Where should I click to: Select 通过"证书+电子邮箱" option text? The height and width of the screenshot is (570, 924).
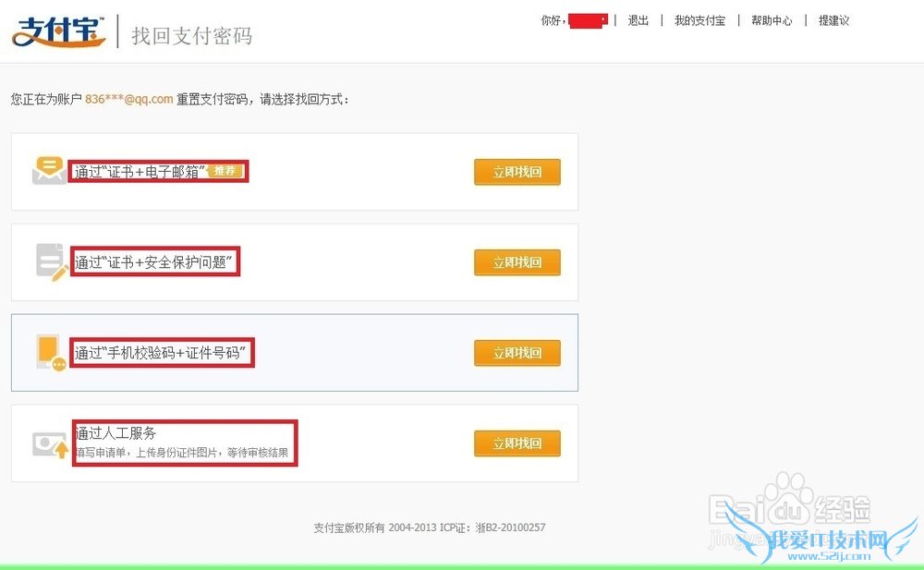point(140,172)
